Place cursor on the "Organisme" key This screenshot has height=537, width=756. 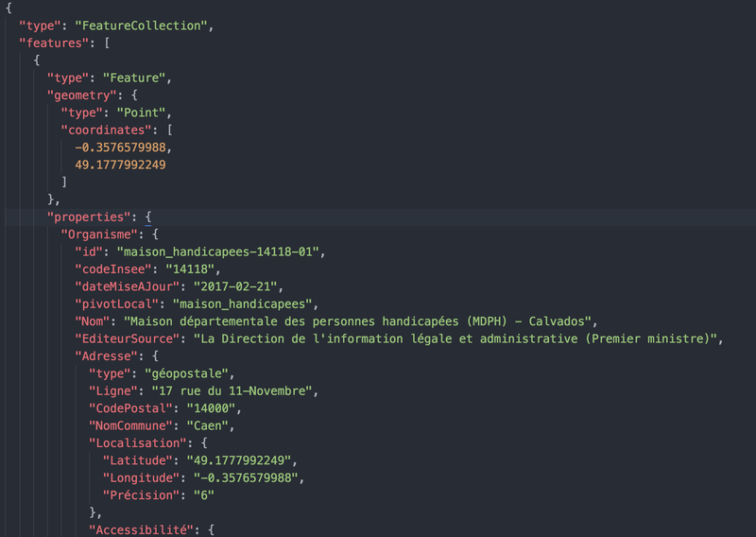[102, 234]
